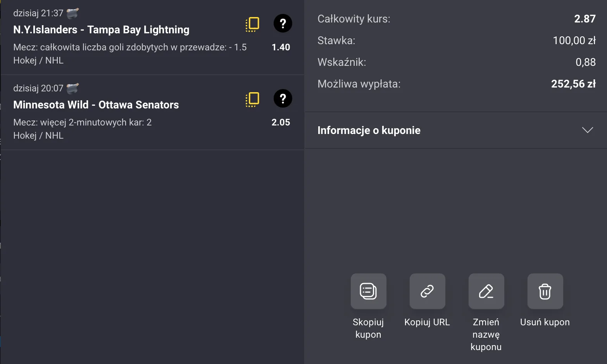Viewport: 607px width, 364px height.
Task: Select the pencil icon to rename the coupon
Action: [x=486, y=291]
